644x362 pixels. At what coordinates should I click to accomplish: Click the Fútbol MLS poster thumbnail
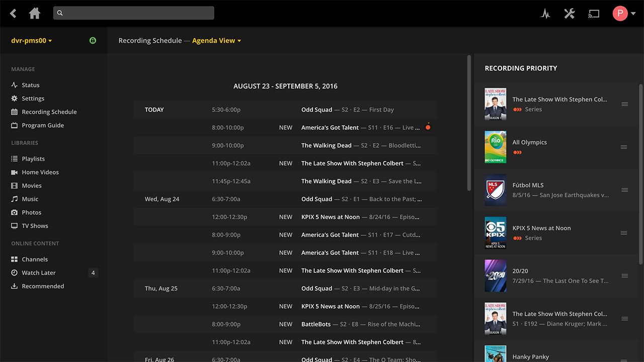pos(495,190)
